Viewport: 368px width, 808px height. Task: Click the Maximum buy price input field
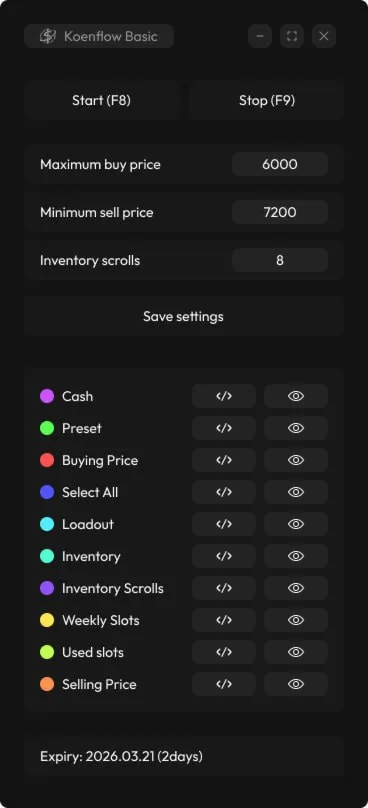coord(280,164)
